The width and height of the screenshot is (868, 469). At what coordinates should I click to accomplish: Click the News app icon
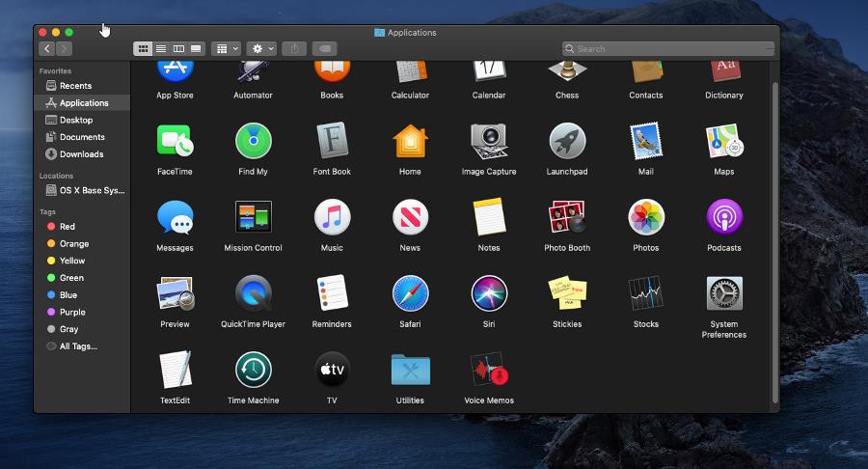[410, 217]
